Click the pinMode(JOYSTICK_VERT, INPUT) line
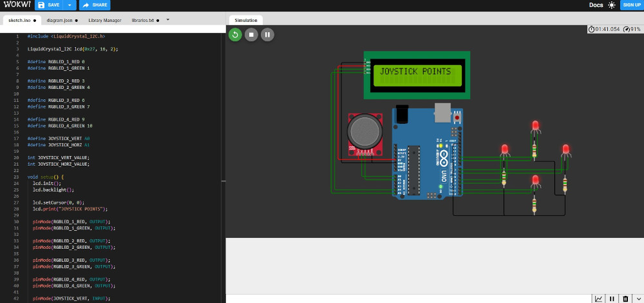The height and width of the screenshot is (303, 644). pos(71,298)
